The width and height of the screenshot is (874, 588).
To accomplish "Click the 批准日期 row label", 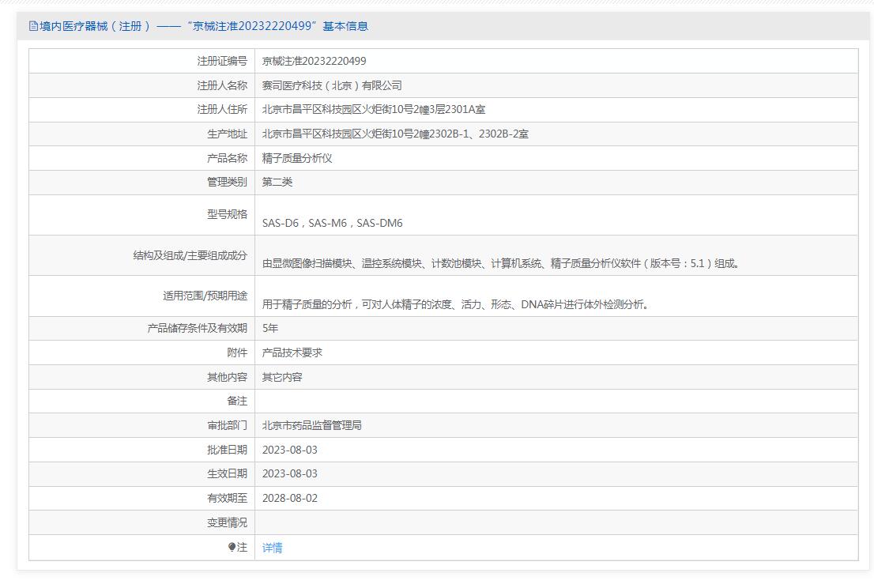I will (x=227, y=450).
